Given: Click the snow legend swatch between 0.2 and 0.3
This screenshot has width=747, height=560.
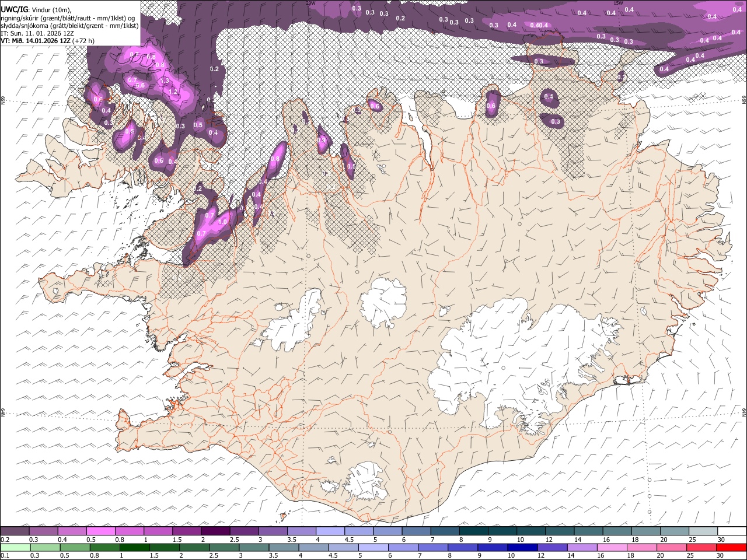Looking at the screenshot, I should (x=15, y=531).
